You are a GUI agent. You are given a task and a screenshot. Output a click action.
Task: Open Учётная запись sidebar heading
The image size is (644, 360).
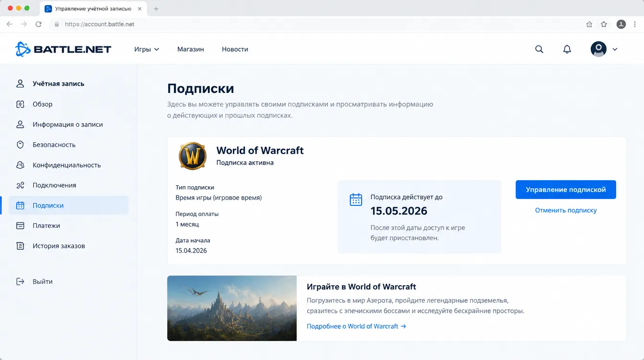point(58,84)
